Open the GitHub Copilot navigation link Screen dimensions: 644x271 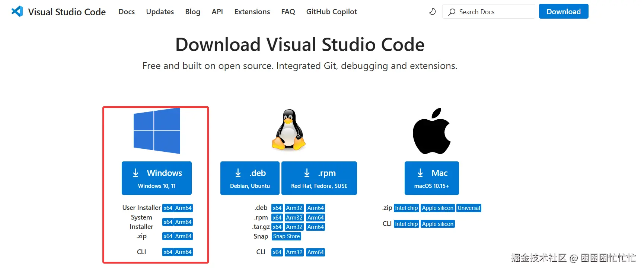(x=332, y=12)
